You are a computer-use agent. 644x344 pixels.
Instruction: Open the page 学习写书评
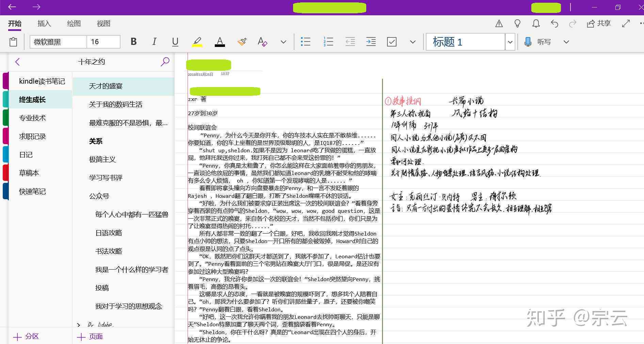click(124, 178)
